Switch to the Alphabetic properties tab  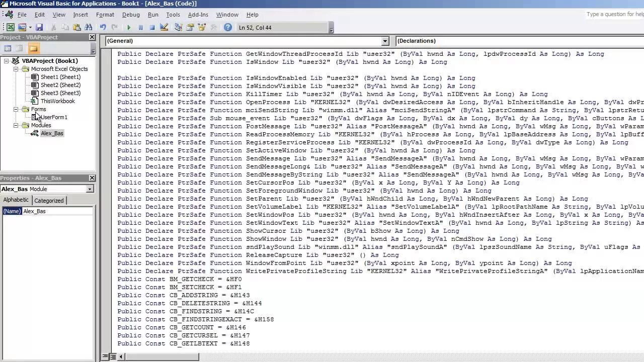pos(16,200)
